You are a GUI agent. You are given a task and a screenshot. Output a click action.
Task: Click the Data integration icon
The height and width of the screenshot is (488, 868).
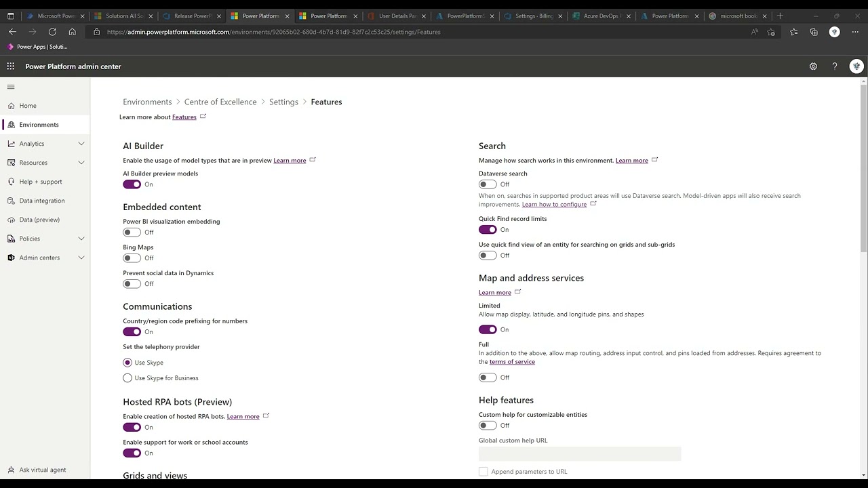point(12,201)
